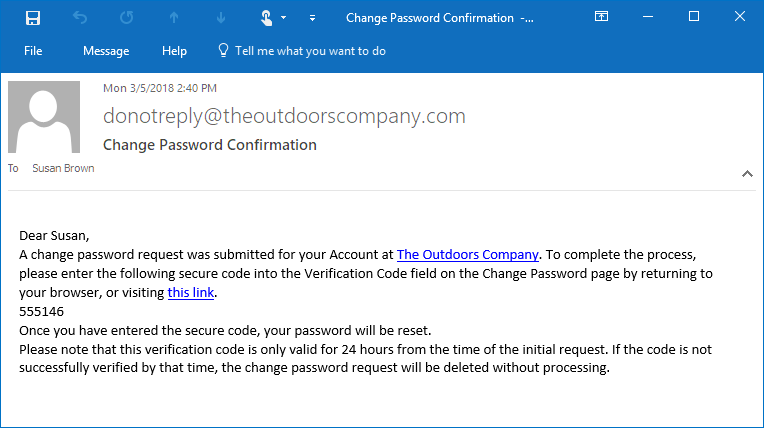Open The Outdoors Company link

pyautogui.click(x=467, y=255)
